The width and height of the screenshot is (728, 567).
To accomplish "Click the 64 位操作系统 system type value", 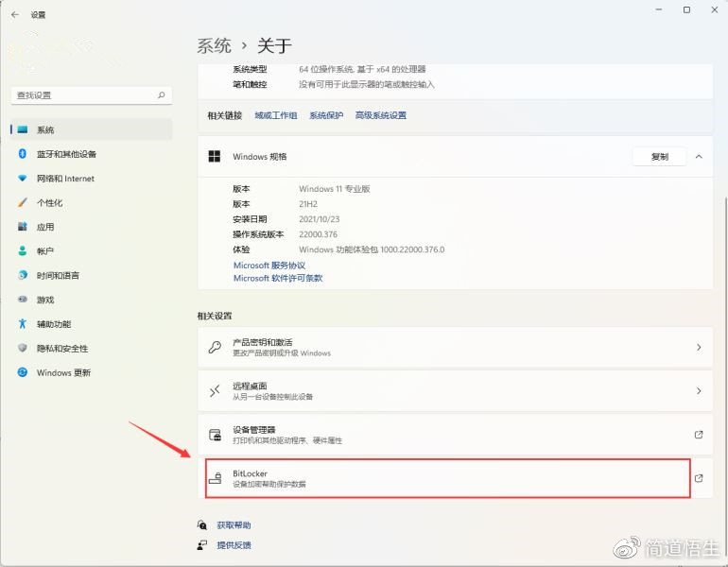I will pyautogui.click(x=362, y=69).
